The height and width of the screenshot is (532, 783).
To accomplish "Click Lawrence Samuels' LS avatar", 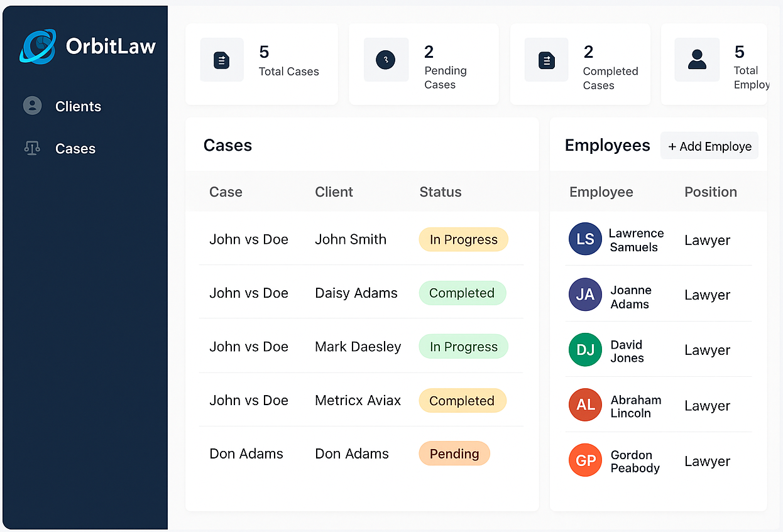I will point(584,239).
